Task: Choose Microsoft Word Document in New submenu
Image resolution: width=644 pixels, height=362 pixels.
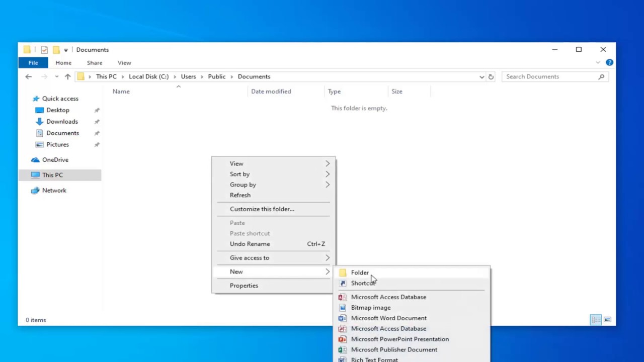Action: coord(412,318)
